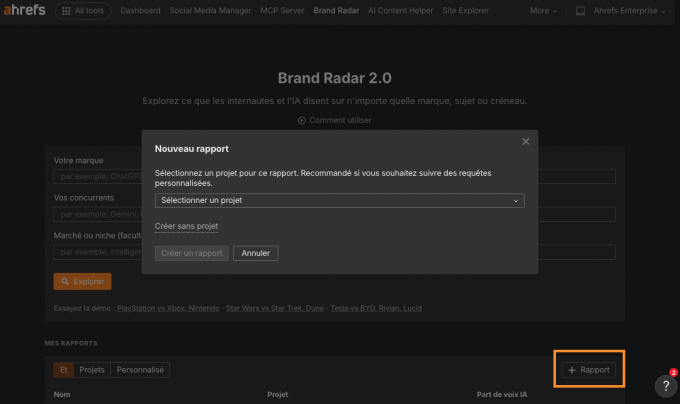The image size is (680, 404).
Task: Click the help question mark icon
Action: pos(666,386)
